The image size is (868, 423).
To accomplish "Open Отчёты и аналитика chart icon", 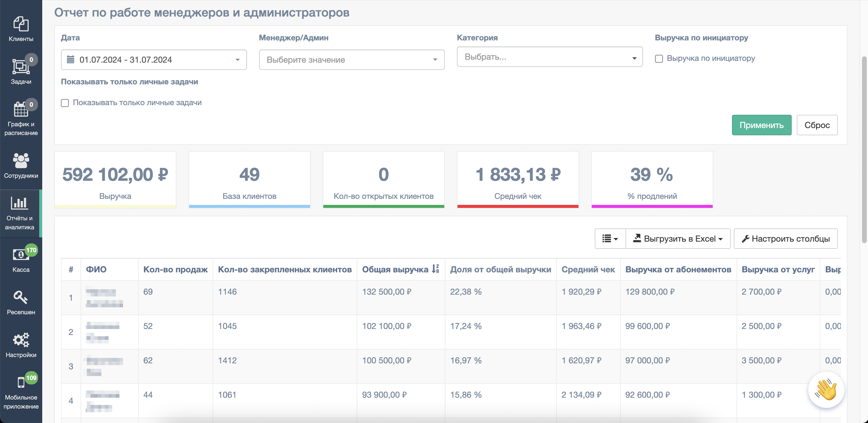I will pos(19,203).
